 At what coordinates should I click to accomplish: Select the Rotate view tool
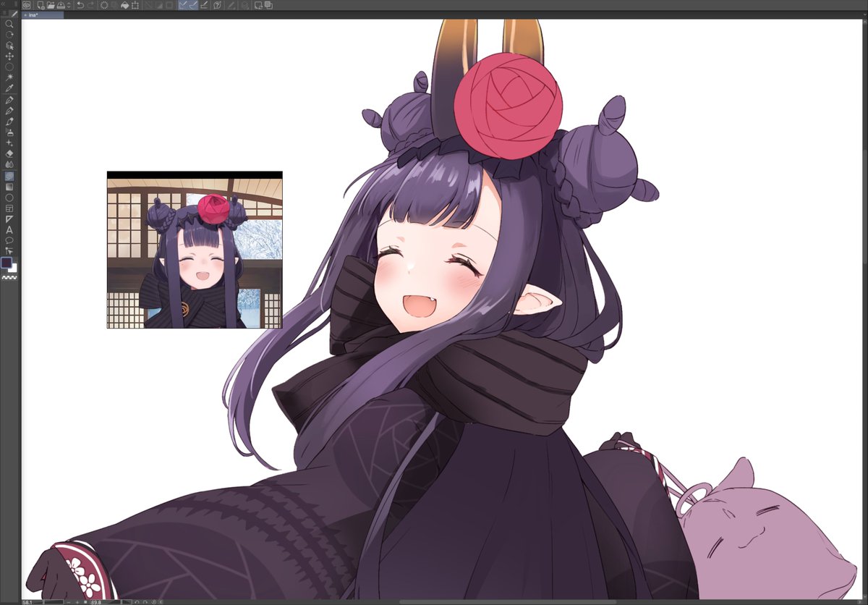pos(9,34)
